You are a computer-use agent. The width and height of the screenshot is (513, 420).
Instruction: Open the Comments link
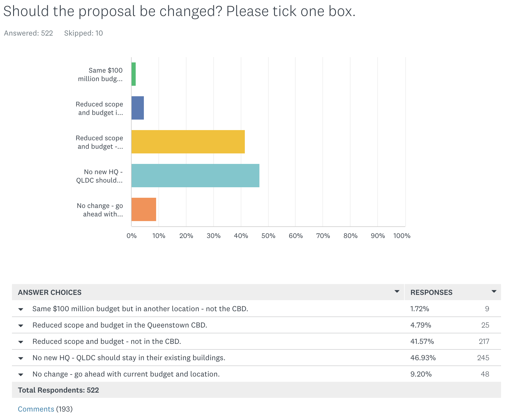[x=36, y=409]
